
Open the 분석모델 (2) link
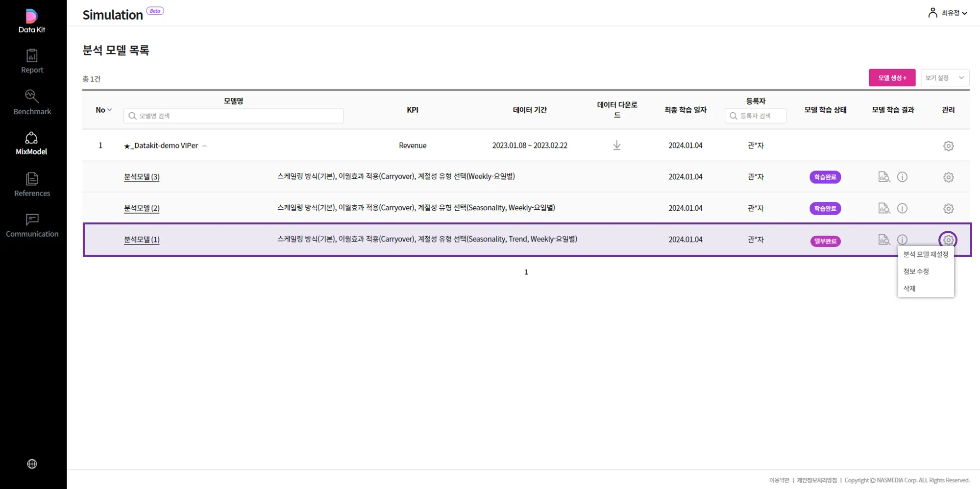pos(142,208)
